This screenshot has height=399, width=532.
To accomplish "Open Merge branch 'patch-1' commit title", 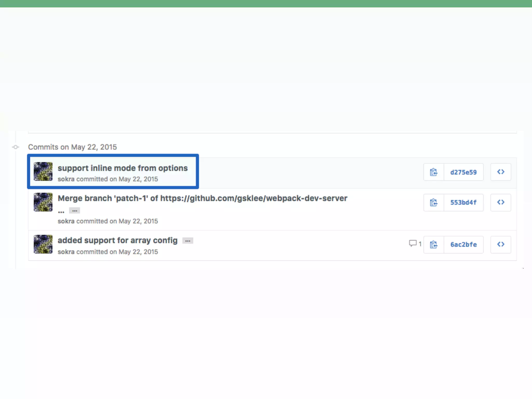I will click(x=202, y=198).
